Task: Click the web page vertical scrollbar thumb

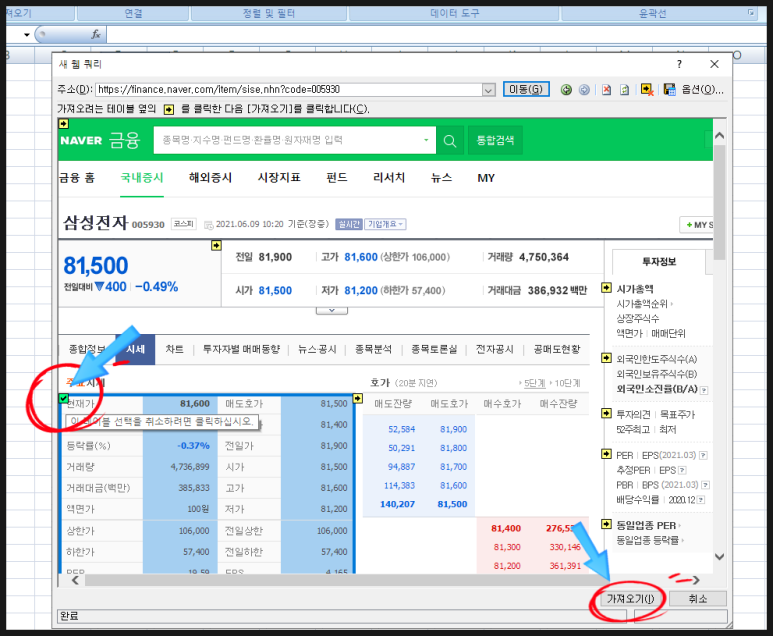Action: tap(720, 202)
